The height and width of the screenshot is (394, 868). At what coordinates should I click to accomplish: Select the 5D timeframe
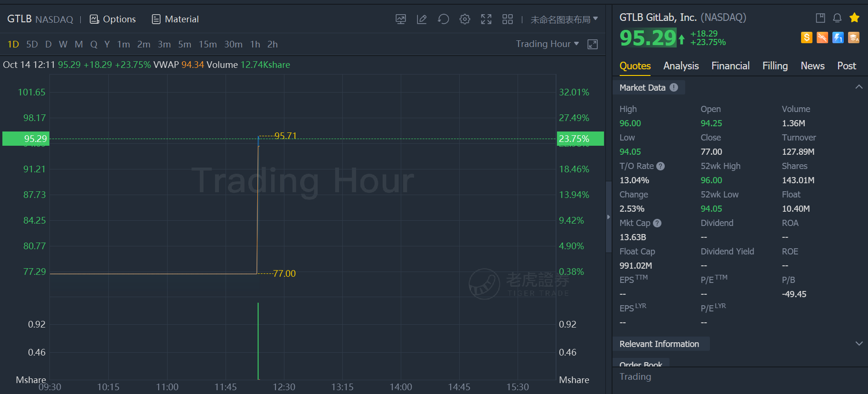pos(32,44)
